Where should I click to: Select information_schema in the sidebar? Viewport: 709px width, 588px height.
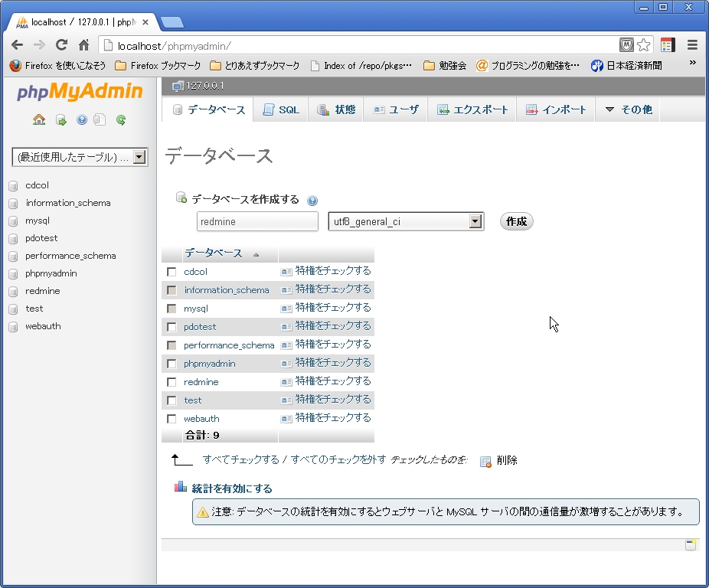[x=68, y=203]
